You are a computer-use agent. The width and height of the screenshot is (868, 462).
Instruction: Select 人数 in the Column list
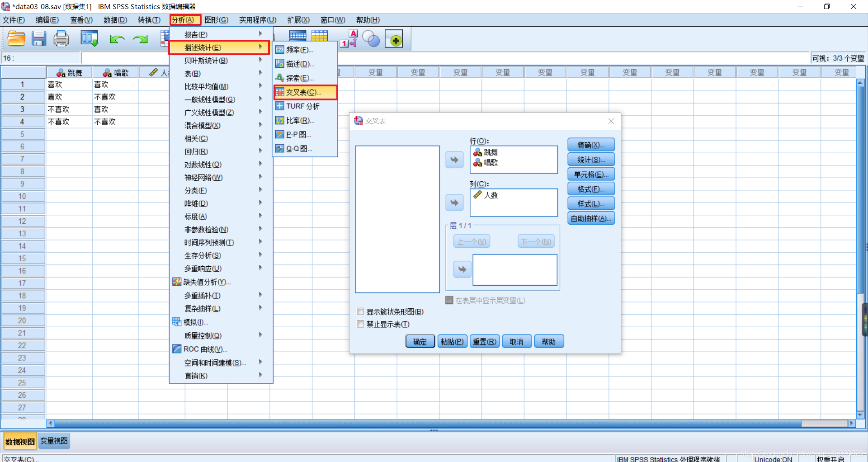(x=486, y=195)
